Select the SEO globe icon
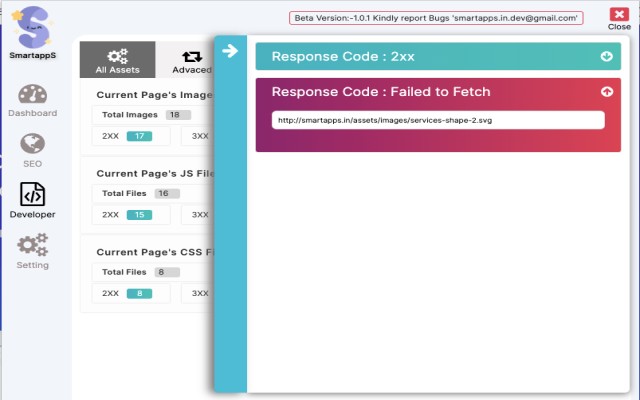Viewport: 640px width, 400px height. click(x=33, y=145)
